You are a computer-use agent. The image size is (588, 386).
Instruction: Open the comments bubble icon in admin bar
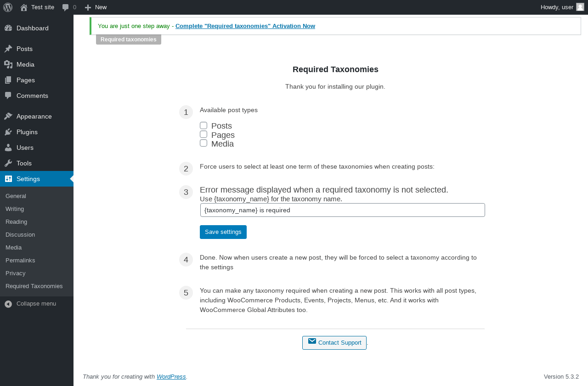coord(66,7)
